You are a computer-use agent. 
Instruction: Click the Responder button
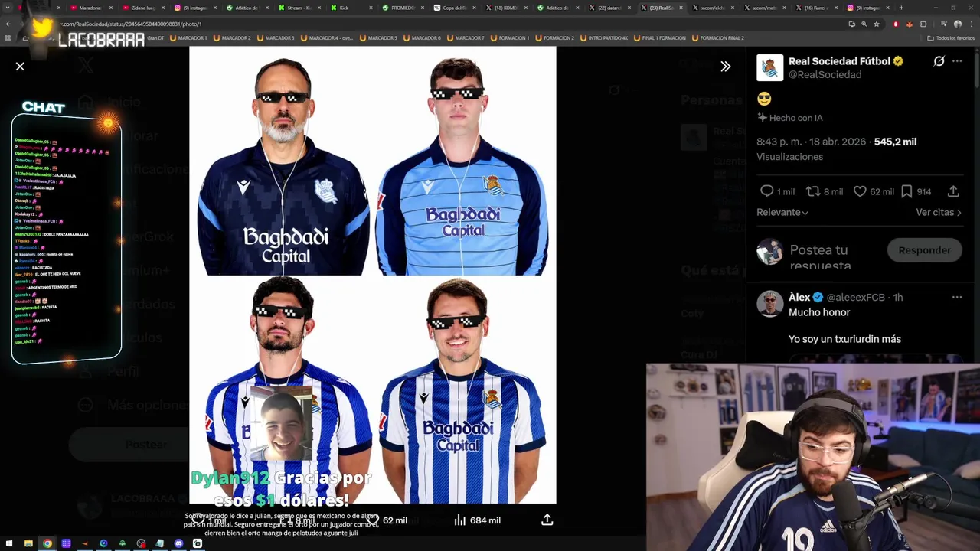(x=925, y=250)
